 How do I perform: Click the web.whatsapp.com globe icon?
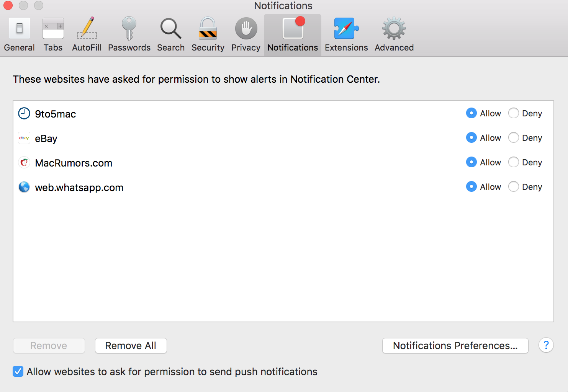(24, 187)
